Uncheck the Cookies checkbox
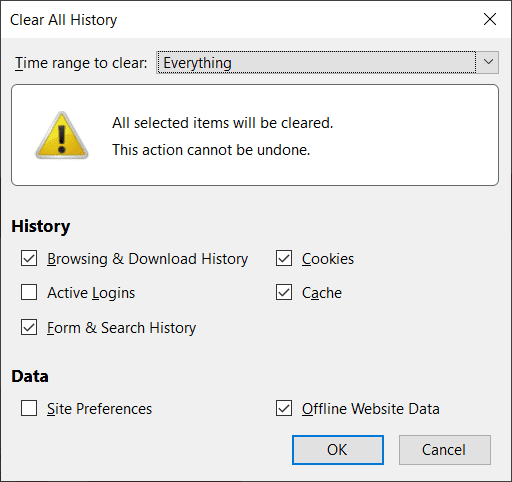This screenshot has width=512, height=482. click(x=284, y=259)
